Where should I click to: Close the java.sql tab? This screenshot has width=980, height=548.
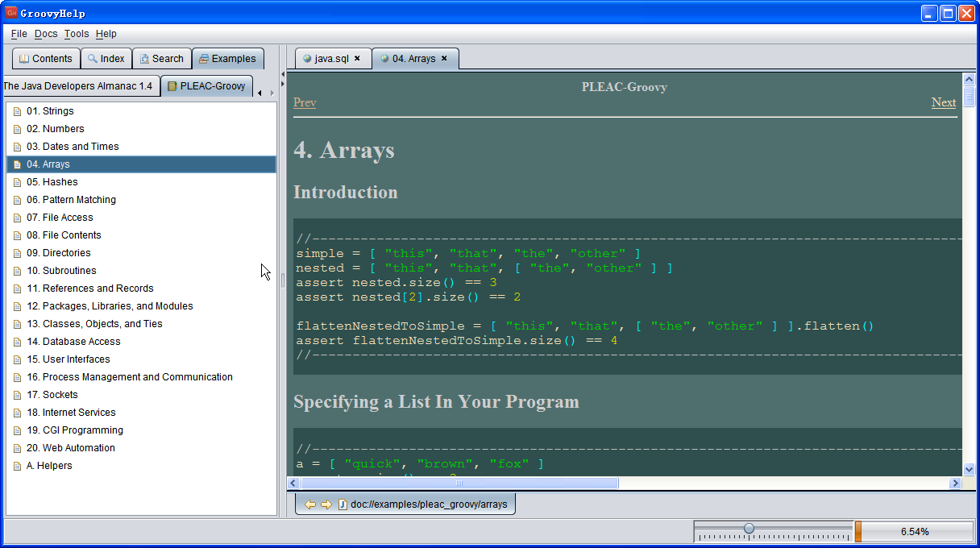(x=357, y=59)
